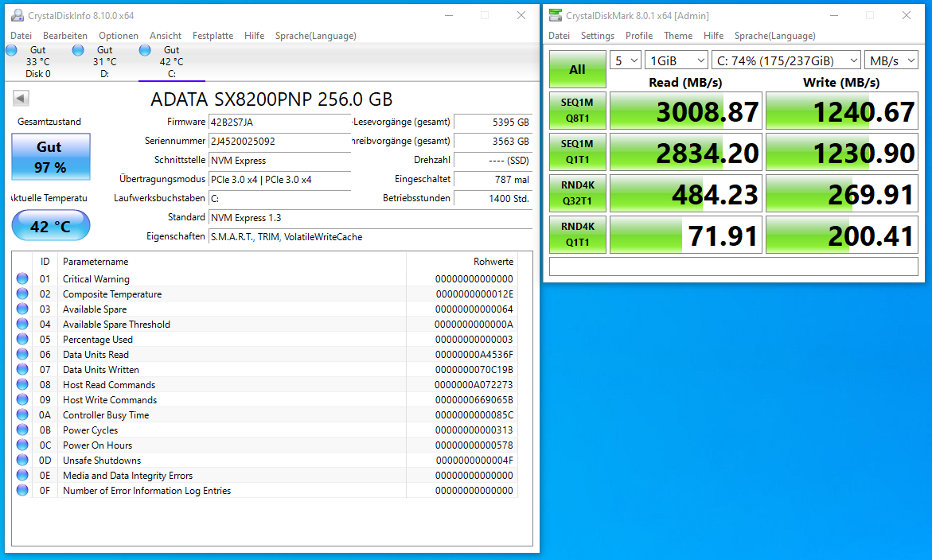
Task: Click the Gut 97 % health status button
Action: pos(50,157)
